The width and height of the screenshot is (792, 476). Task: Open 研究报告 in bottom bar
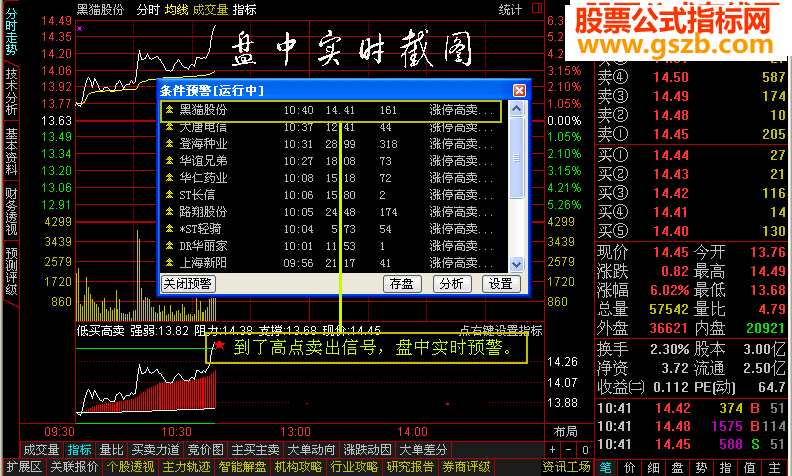tap(410, 466)
